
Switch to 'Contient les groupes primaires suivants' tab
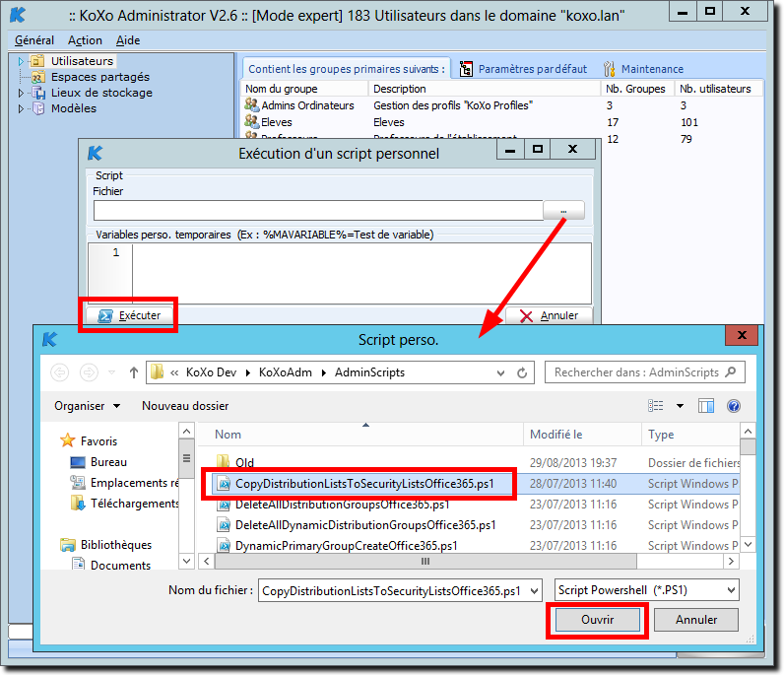[347, 69]
